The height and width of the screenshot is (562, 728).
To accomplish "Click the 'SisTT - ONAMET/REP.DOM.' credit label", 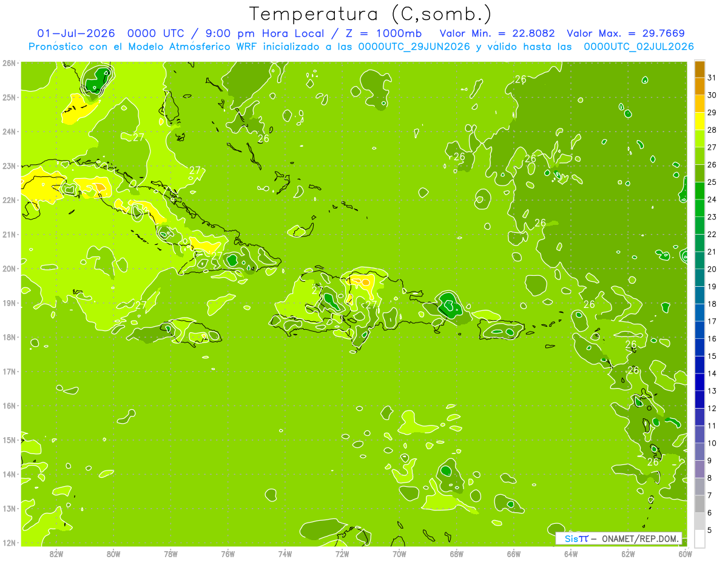I will point(619,538).
